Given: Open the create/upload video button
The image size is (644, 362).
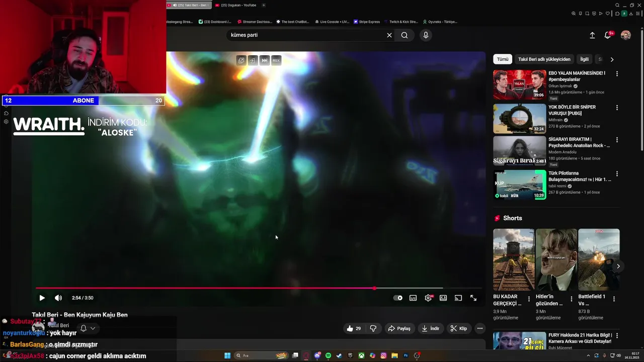Looking at the screenshot, I should pos(592,35).
